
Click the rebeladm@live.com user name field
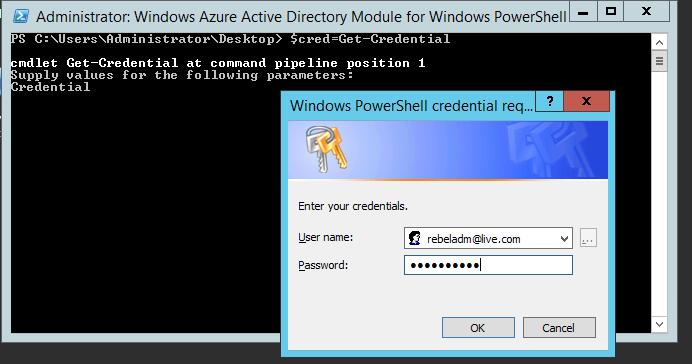[x=488, y=238]
